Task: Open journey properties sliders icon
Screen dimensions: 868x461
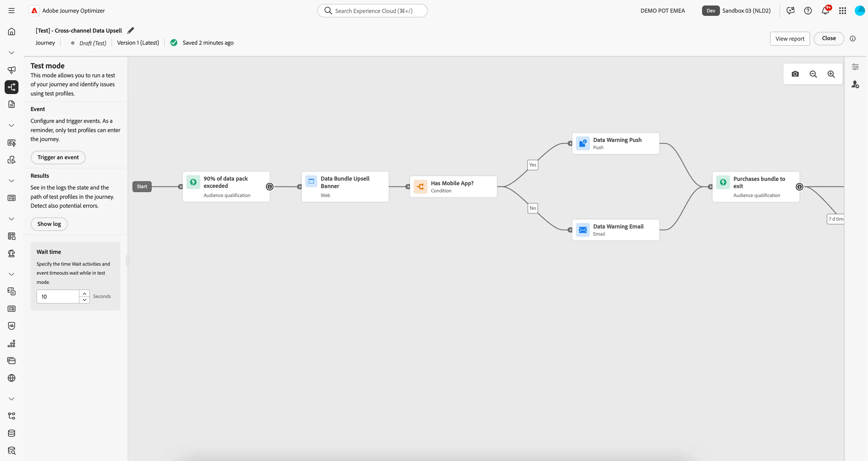Action: point(855,67)
